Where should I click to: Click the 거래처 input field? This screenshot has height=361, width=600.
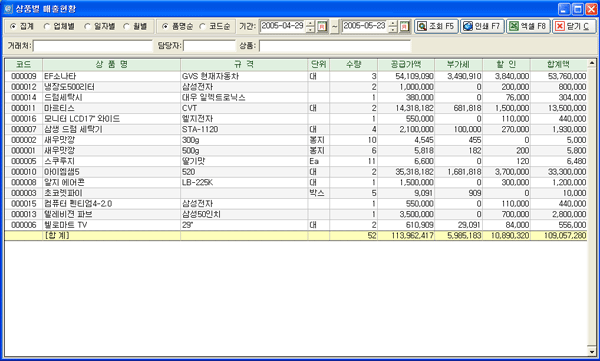pyautogui.click(x=93, y=46)
